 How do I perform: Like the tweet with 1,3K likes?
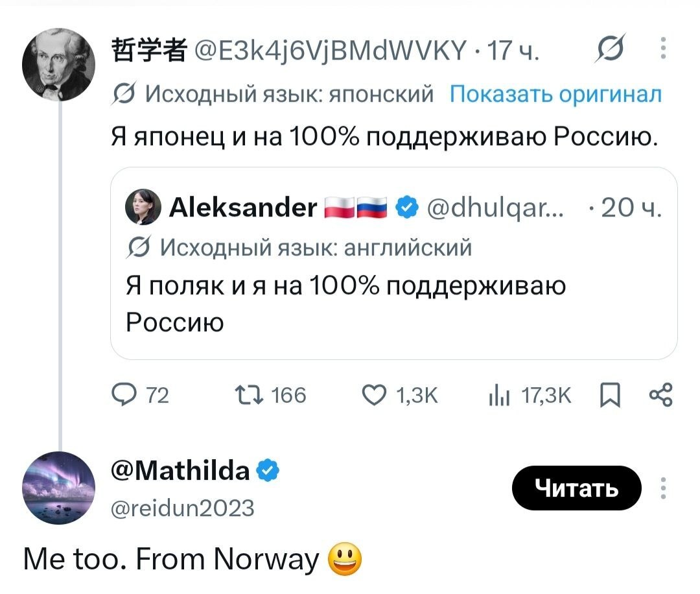399,396
